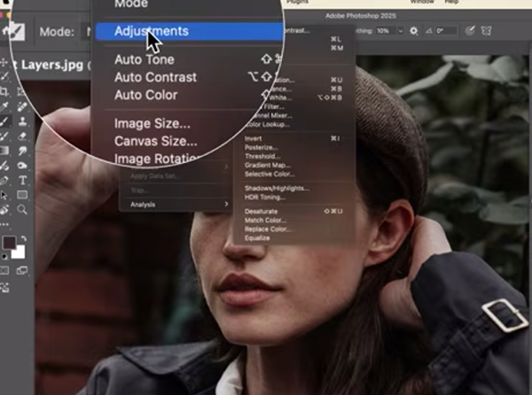
Task: Choose Auto Tone from Image menu
Action: pos(145,59)
